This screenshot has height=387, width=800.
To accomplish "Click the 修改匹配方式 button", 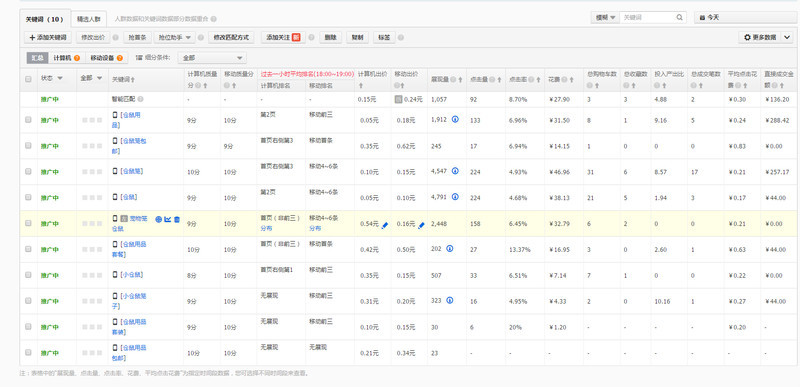I will pos(231,37).
